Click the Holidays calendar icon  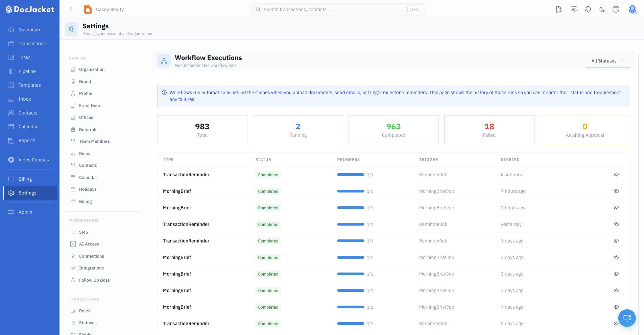tap(73, 189)
